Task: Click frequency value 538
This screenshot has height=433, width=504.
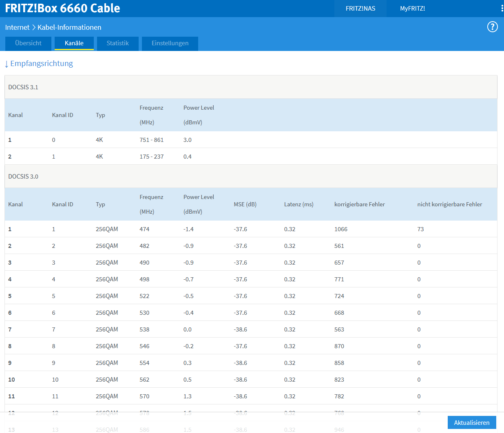Action: tap(144, 329)
